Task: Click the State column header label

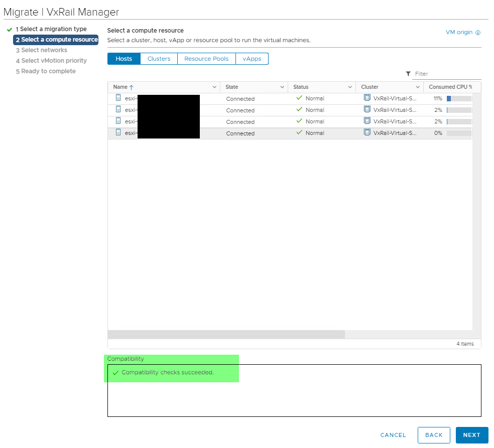Action: tap(232, 87)
